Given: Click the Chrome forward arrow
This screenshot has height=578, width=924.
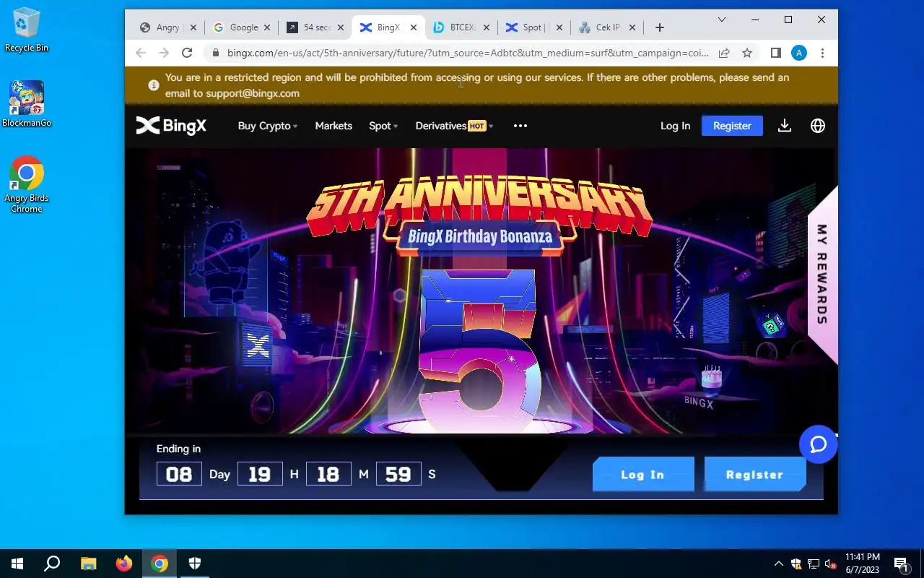Looking at the screenshot, I should [x=164, y=53].
